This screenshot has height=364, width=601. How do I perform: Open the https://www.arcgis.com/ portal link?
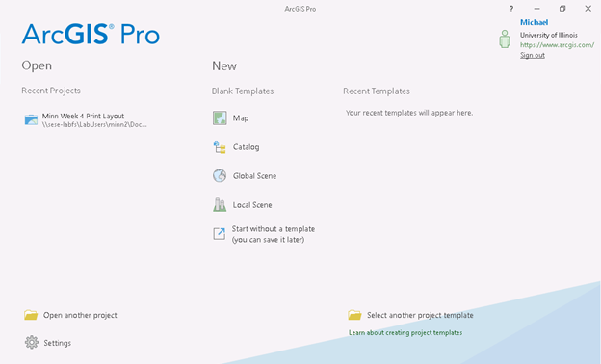[557, 45]
